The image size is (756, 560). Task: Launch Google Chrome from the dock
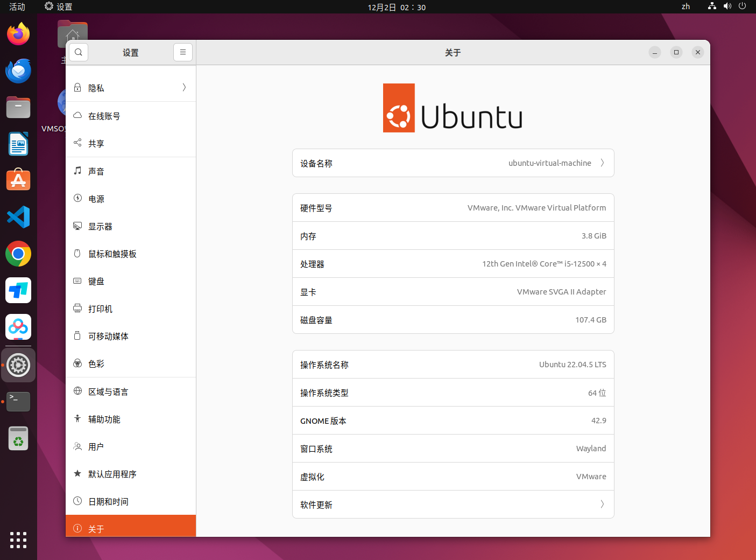18,254
